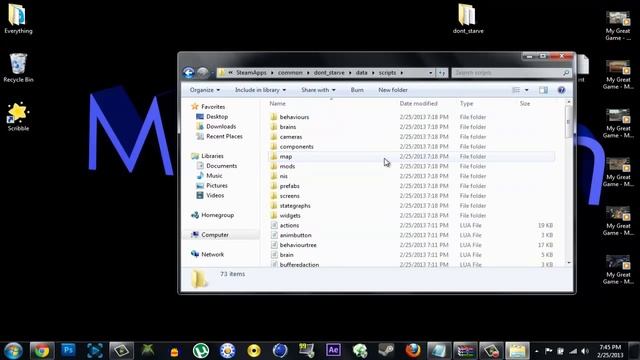Sort by the Type column header
Screen dimensions: 640x360
[467, 104]
